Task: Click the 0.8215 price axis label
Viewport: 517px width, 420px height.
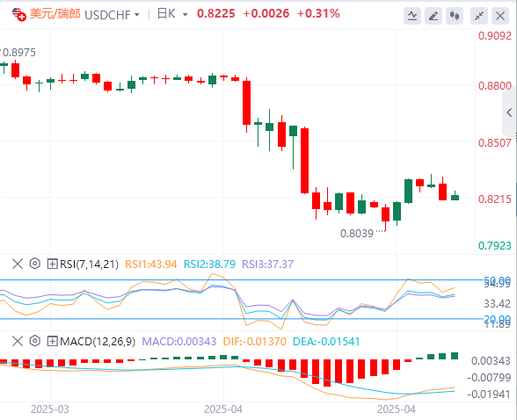Action: 495,199
